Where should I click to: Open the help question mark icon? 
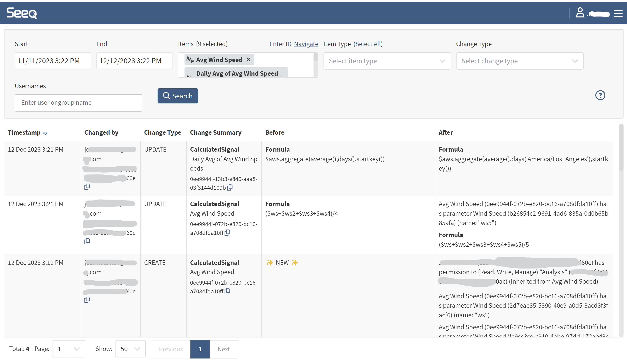[600, 95]
